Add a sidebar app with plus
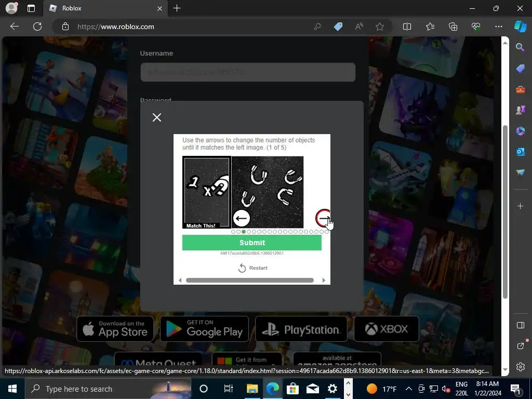 pyautogui.click(x=520, y=206)
